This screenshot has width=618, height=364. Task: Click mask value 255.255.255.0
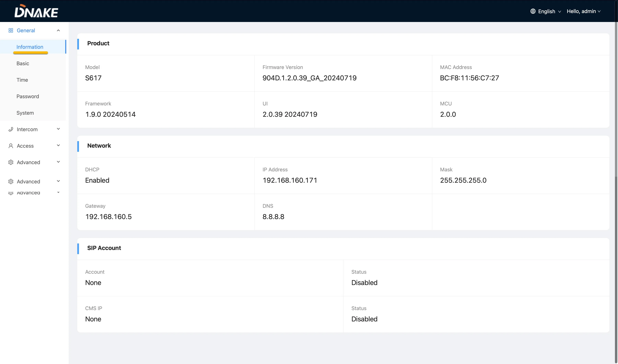tap(463, 180)
